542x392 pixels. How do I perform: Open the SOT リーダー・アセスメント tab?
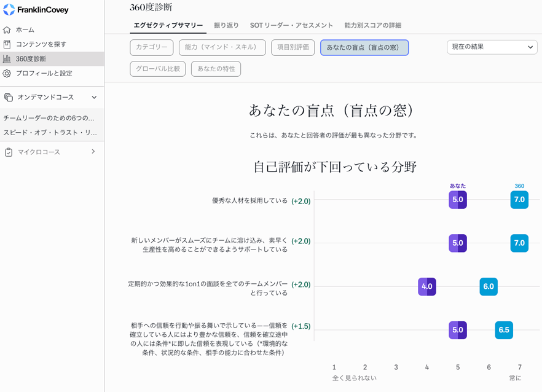[x=291, y=25]
